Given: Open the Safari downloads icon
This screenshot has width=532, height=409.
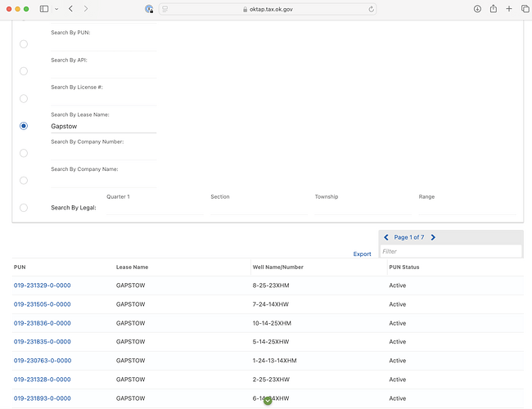Looking at the screenshot, I should pyautogui.click(x=477, y=8).
